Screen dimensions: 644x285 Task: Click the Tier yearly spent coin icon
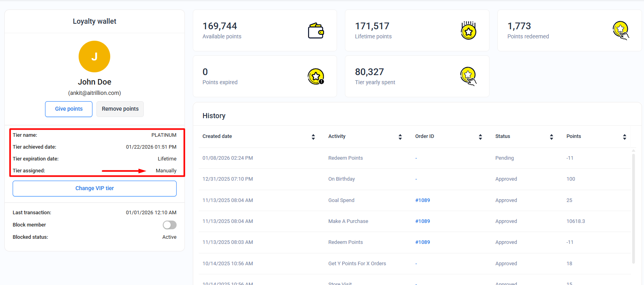click(x=468, y=76)
